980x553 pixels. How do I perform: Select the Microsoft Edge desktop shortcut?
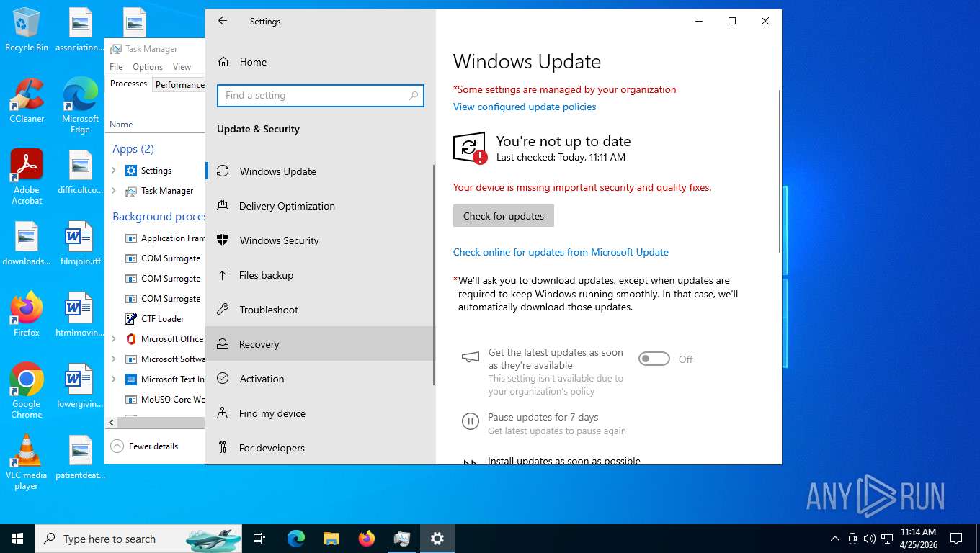pyautogui.click(x=80, y=106)
